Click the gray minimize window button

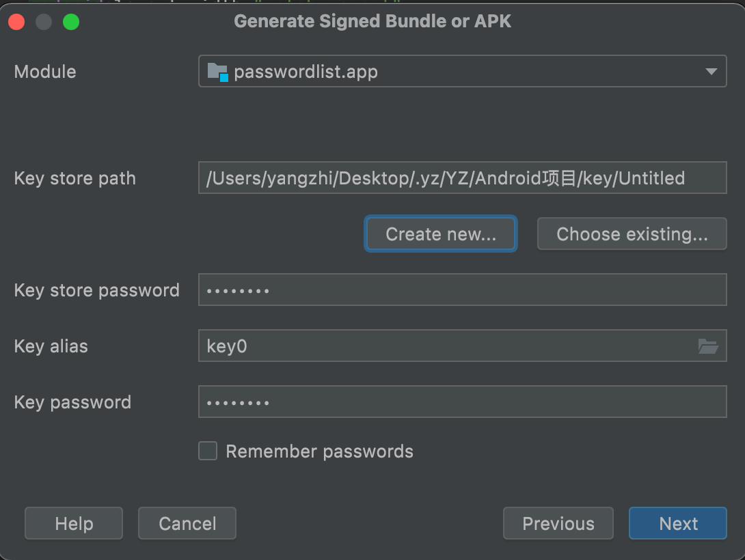tap(44, 22)
